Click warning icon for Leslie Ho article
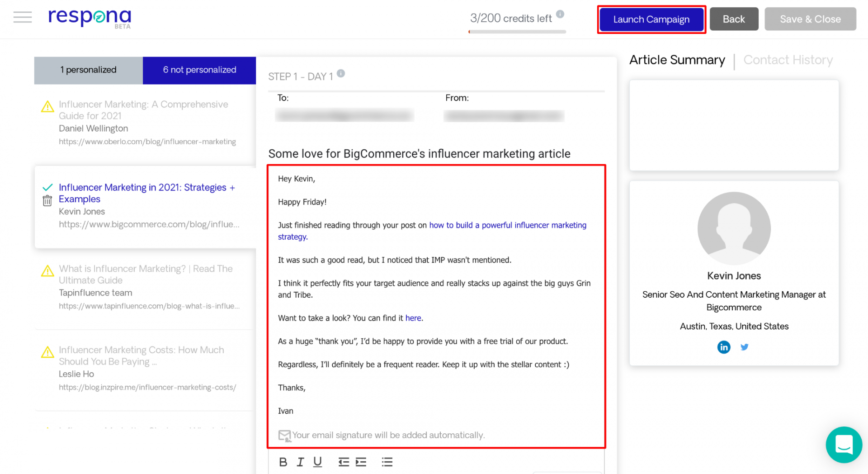 point(47,352)
